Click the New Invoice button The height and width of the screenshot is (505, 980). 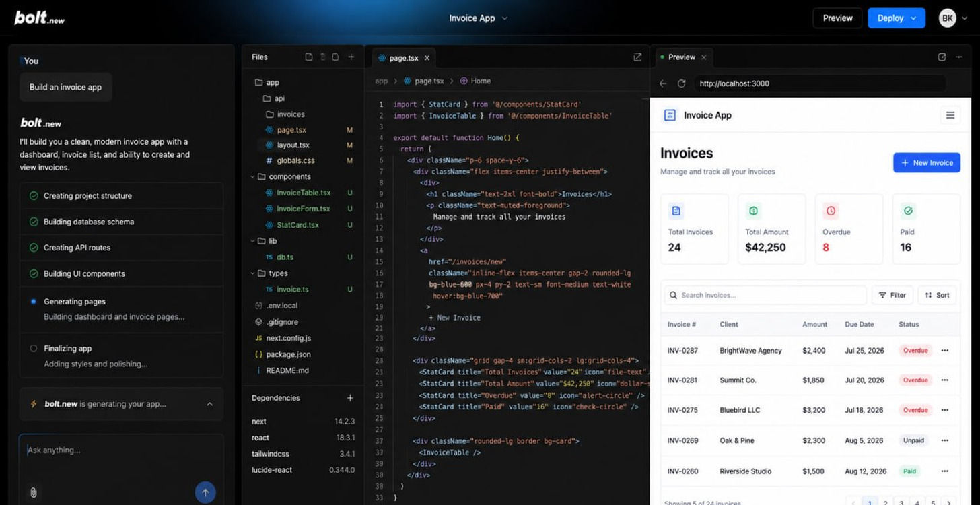[927, 162]
